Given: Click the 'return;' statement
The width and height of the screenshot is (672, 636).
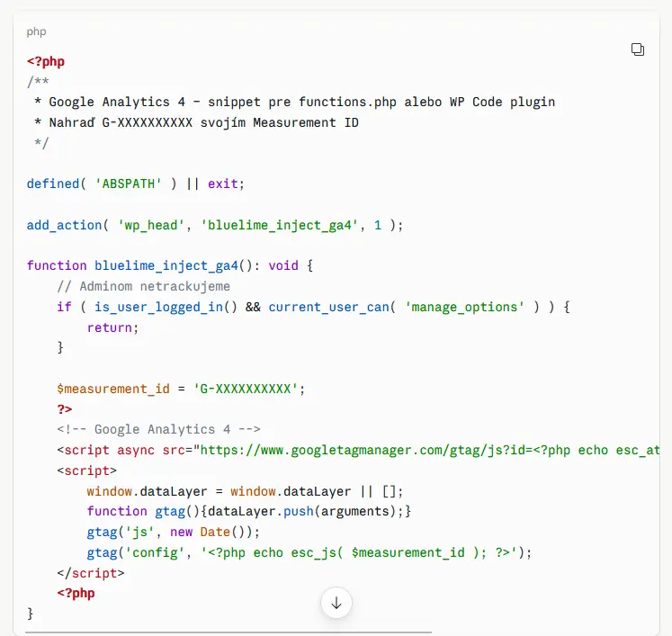Looking at the screenshot, I should pos(112,327).
